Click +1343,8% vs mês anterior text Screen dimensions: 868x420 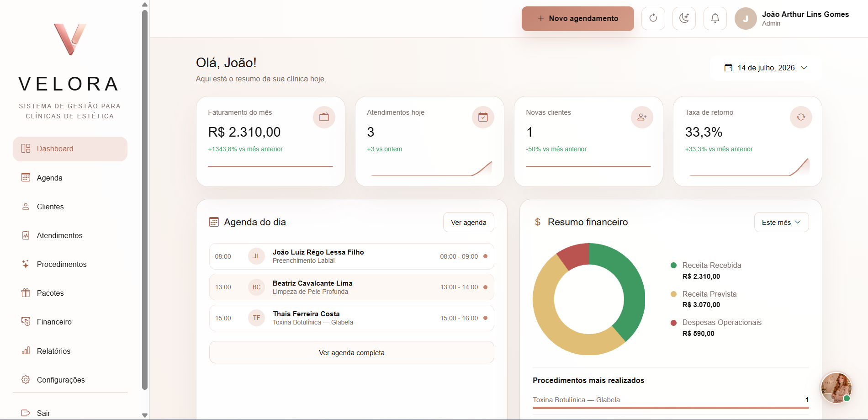pos(245,149)
